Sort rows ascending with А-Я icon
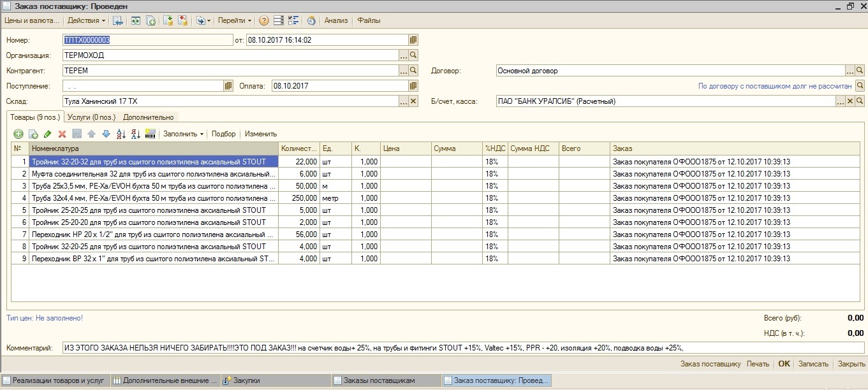The height and width of the screenshot is (390, 868). [121, 134]
